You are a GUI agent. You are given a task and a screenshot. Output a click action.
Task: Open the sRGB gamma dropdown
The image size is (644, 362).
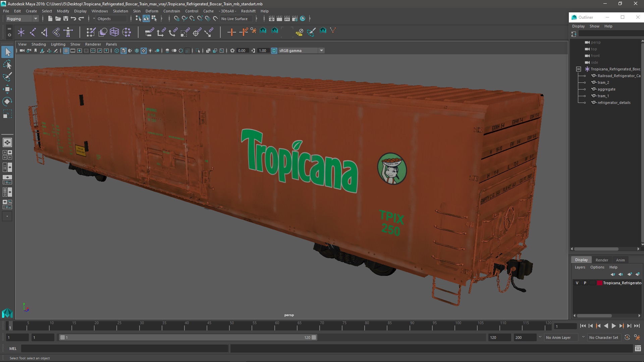pyautogui.click(x=321, y=51)
